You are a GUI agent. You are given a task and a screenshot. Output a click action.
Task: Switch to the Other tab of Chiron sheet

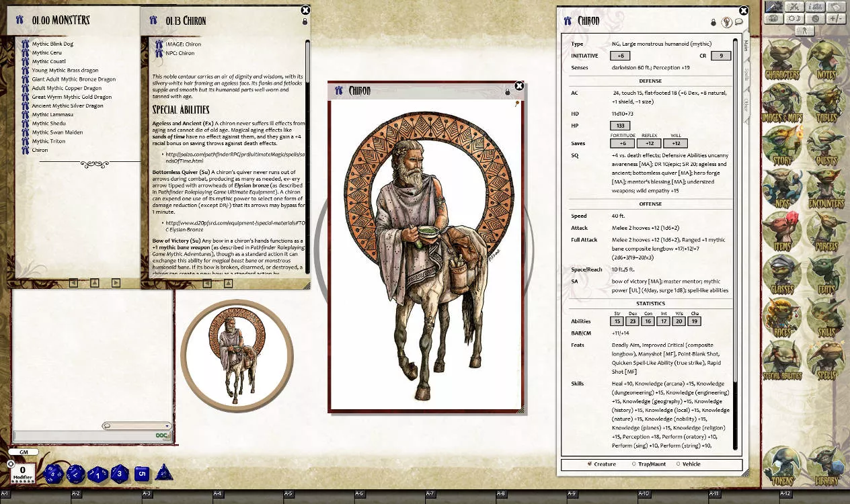click(x=746, y=105)
